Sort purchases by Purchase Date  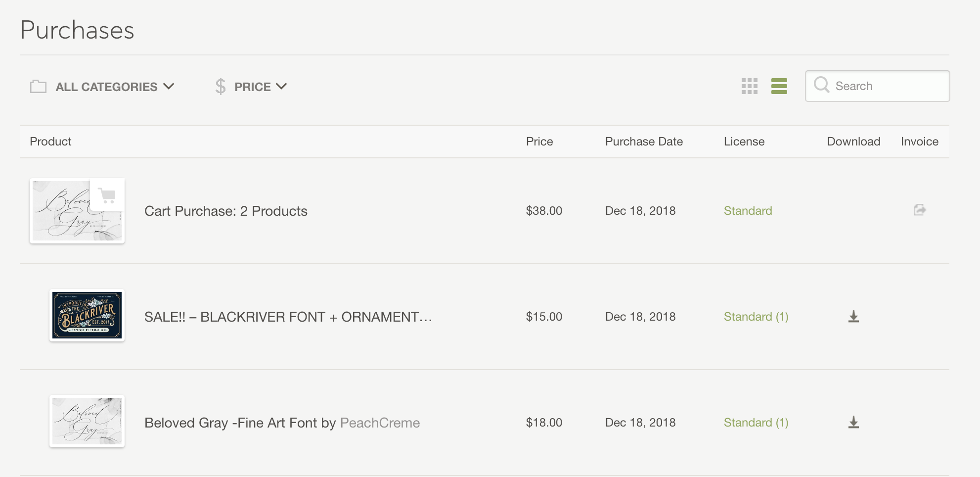[x=643, y=142]
